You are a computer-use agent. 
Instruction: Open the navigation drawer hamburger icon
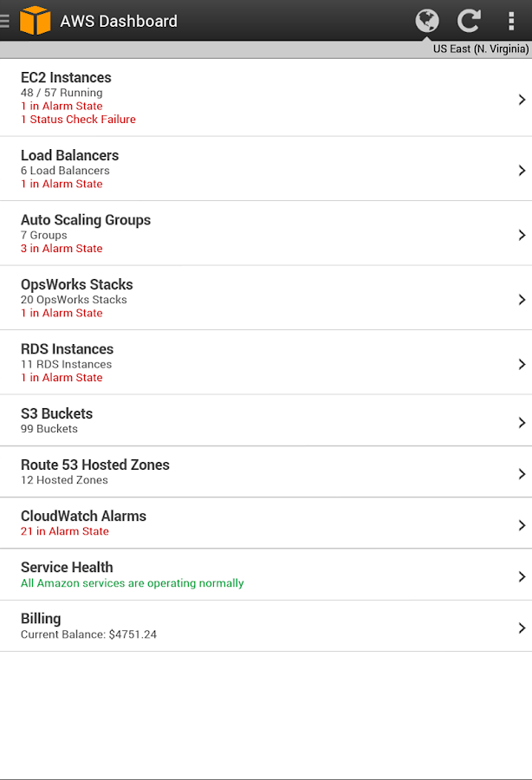[x=6, y=21]
